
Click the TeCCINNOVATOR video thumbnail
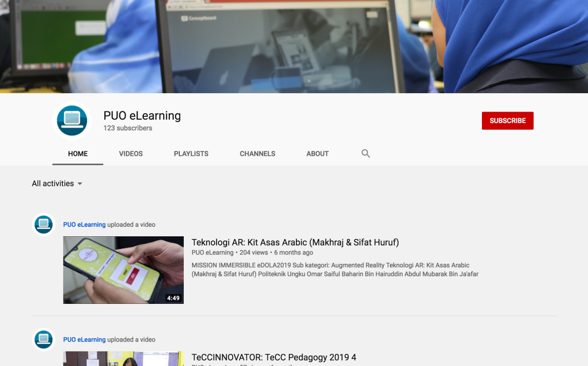(x=123, y=359)
